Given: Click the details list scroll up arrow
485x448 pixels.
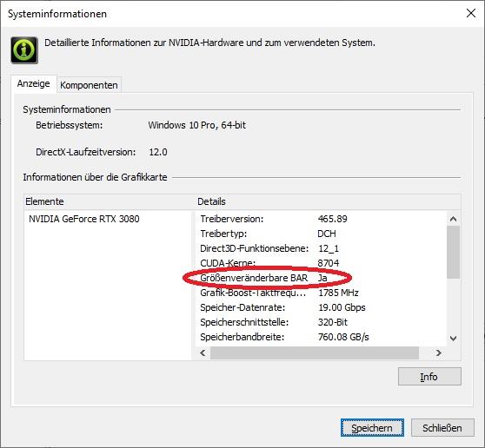Looking at the screenshot, I should [x=454, y=219].
